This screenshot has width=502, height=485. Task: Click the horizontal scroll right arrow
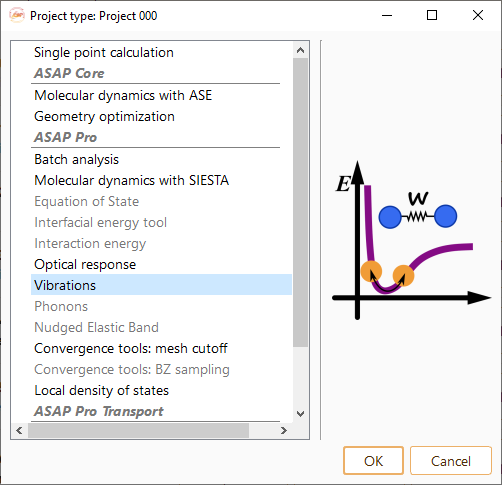(283, 430)
